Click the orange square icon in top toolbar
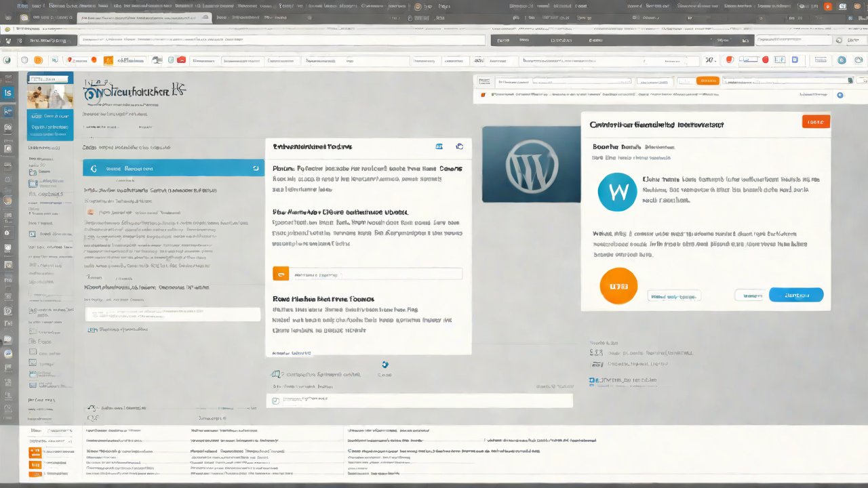Image resolution: width=868 pixels, height=488 pixels. click(x=108, y=60)
